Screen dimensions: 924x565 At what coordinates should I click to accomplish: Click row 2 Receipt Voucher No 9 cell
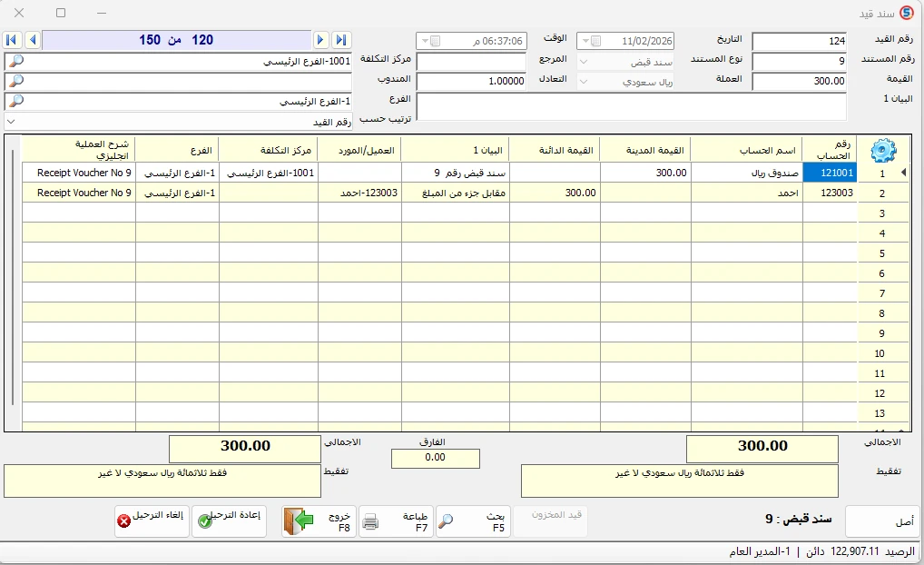coord(79,193)
